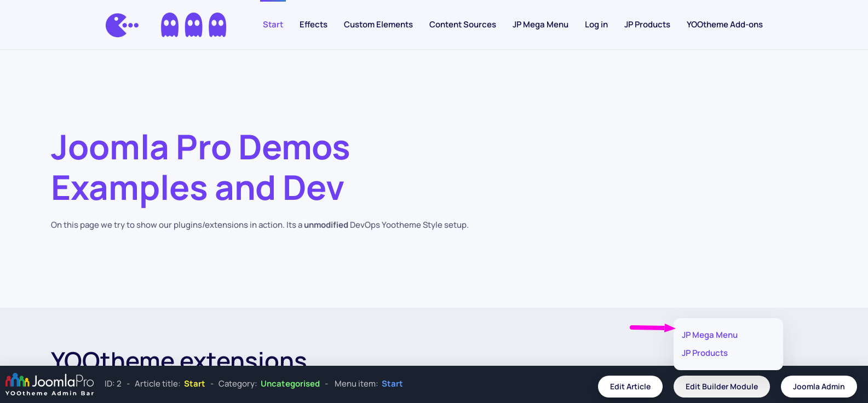
Task: Click the 'Joomla Pro Demos Examples and Dev' heading
Action: 200,168
